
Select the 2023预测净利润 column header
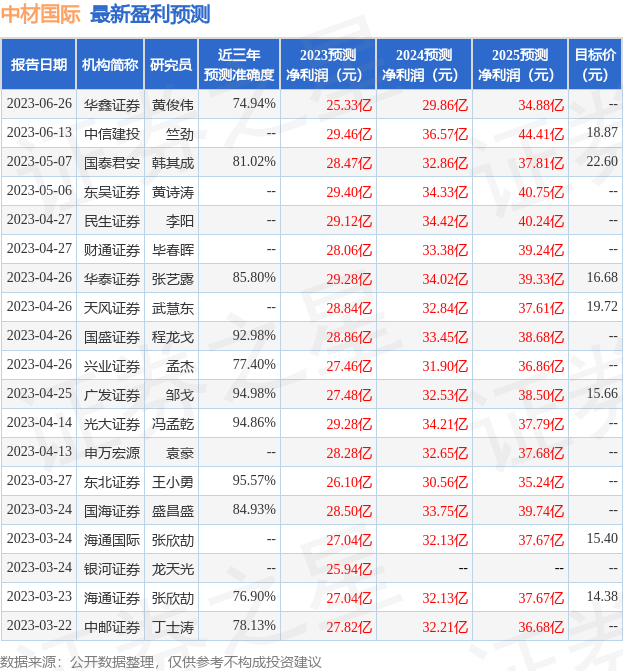(328, 65)
